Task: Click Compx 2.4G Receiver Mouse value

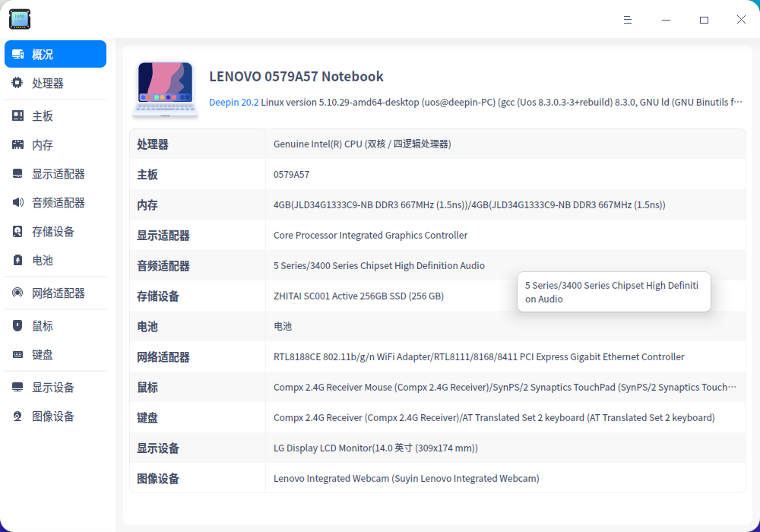Action: [x=505, y=387]
